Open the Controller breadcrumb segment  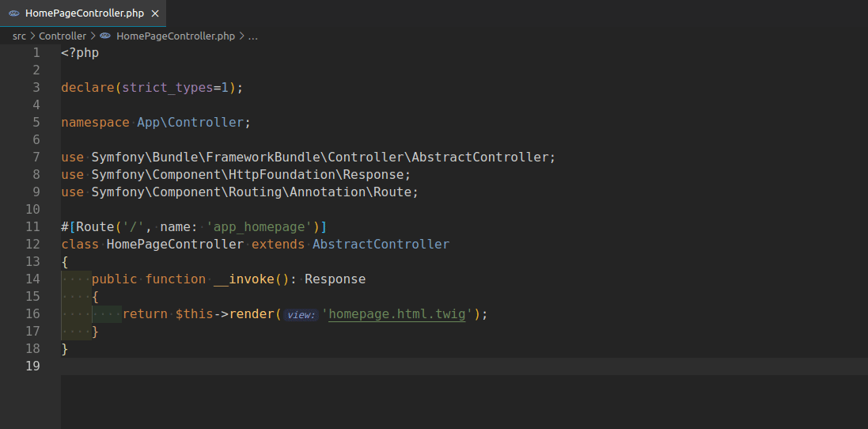[x=63, y=36]
